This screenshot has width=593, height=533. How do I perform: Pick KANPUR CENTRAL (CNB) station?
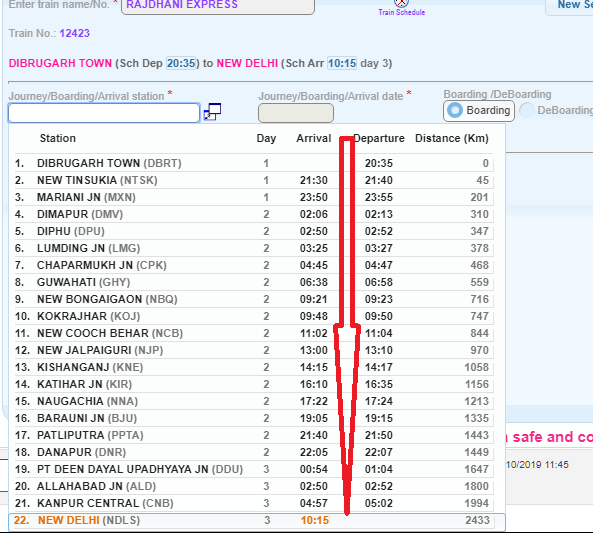(254, 503)
